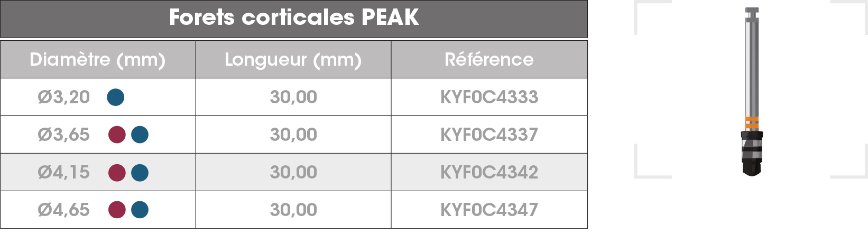Pick the red dot in Ø4,65 row

pos(117,210)
